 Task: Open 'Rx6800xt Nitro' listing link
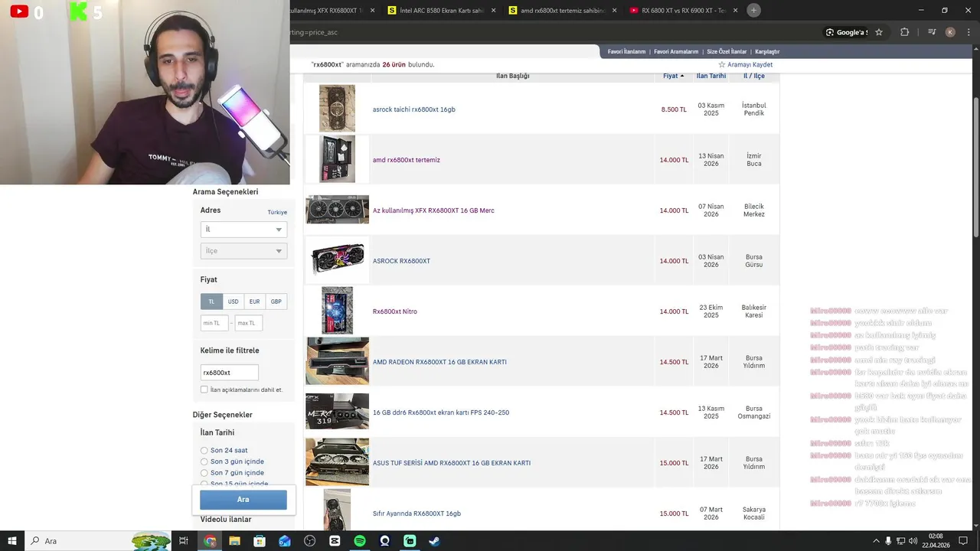pyautogui.click(x=395, y=311)
